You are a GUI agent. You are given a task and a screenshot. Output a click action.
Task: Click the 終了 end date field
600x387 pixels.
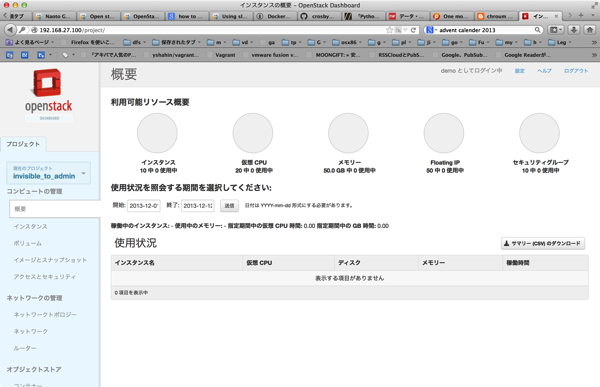click(x=197, y=206)
